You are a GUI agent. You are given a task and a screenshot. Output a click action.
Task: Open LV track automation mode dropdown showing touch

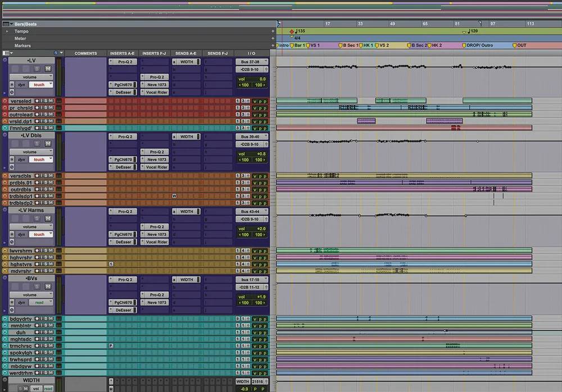pos(41,85)
